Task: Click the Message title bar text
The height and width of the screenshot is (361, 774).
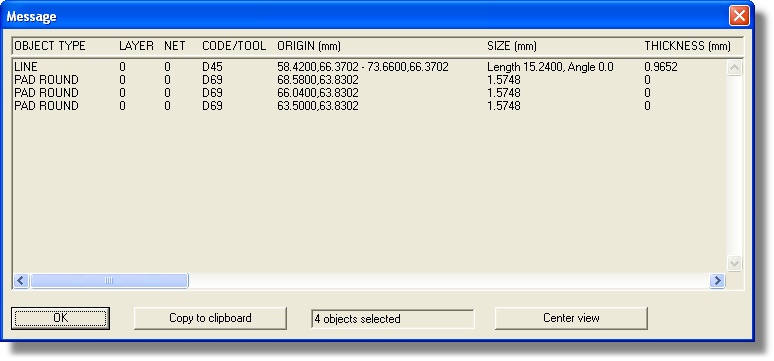Action: coord(31,16)
